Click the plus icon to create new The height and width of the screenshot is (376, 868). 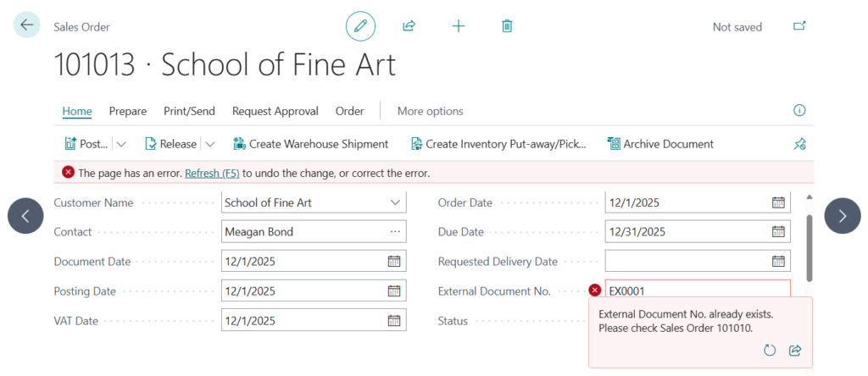pos(459,26)
